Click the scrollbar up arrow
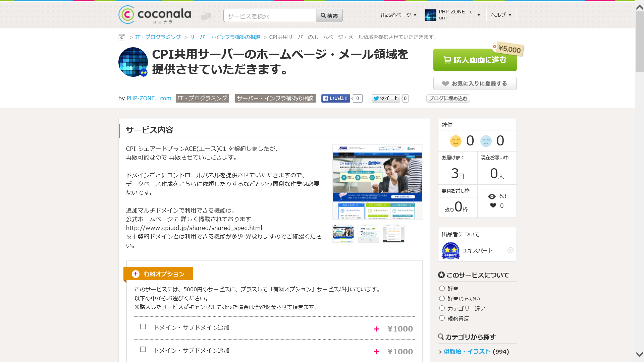 (640, 7)
